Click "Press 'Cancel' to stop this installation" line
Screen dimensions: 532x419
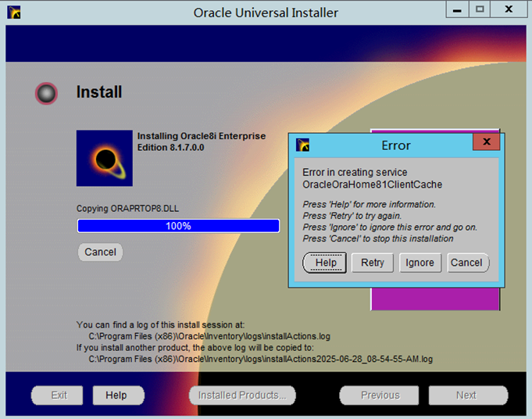[x=378, y=238]
